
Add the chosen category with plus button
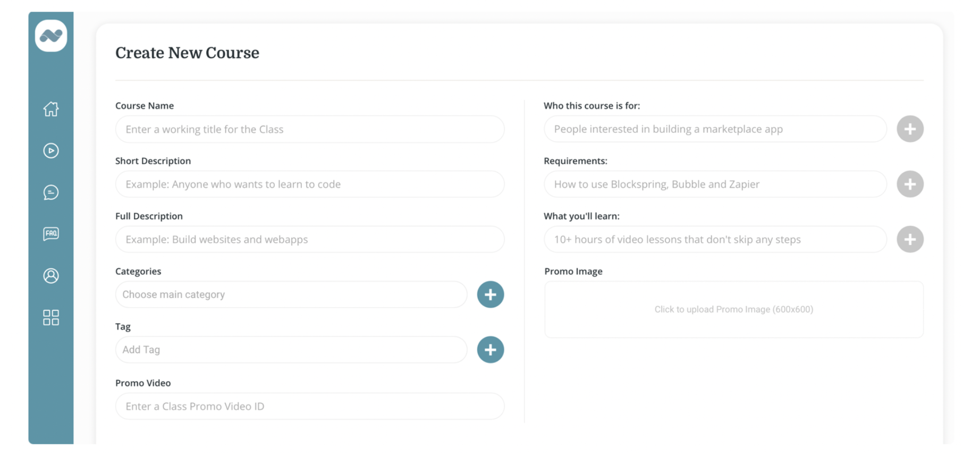(x=490, y=294)
